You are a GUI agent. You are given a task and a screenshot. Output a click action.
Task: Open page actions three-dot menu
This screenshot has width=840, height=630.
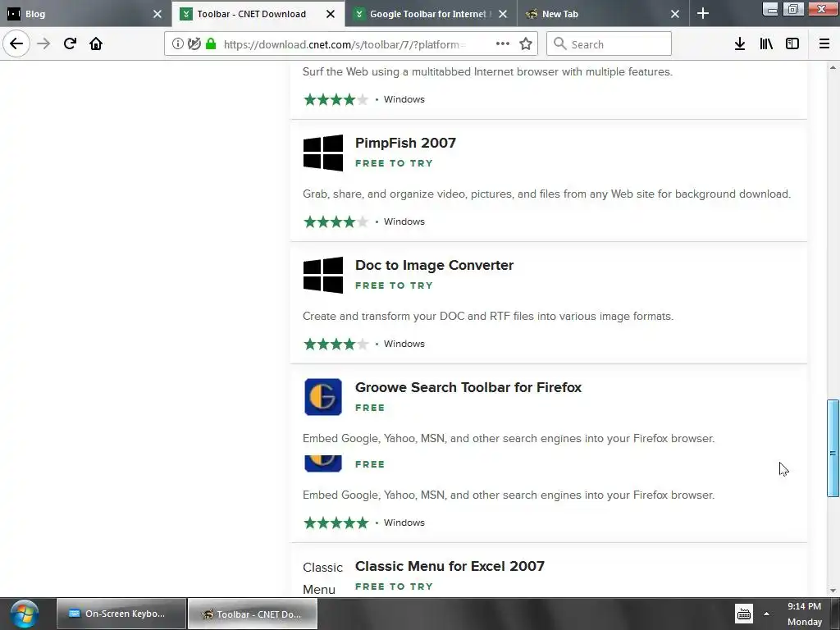pyautogui.click(x=503, y=44)
